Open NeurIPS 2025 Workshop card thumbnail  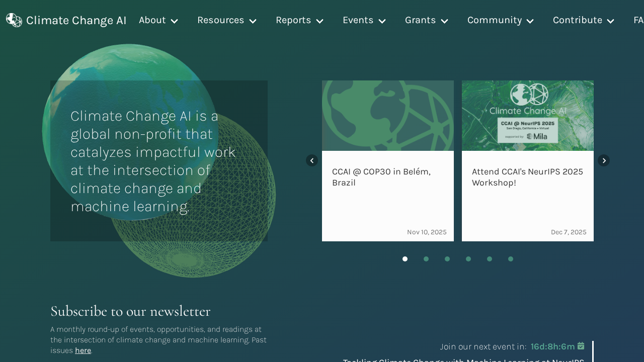tap(527, 116)
